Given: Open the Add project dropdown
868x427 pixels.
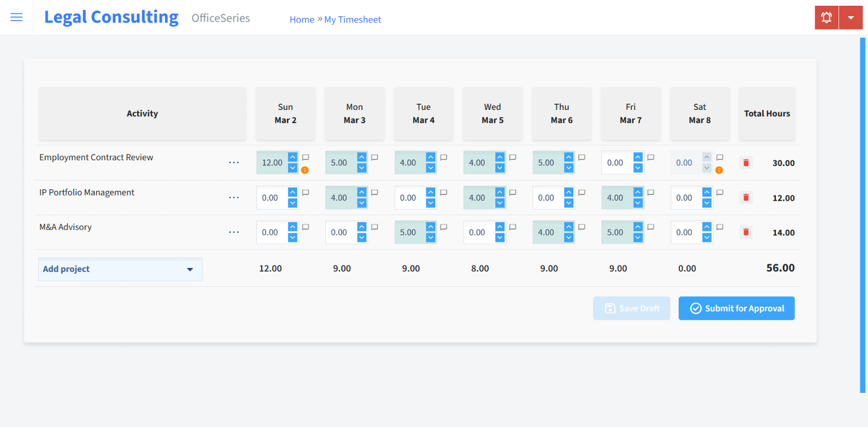Looking at the screenshot, I should pos(120,269).
